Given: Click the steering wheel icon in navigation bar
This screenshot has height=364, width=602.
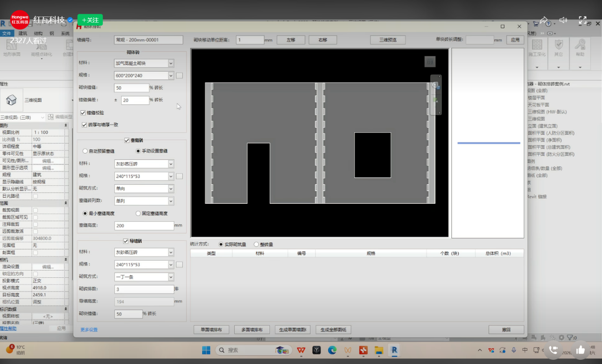Looking at the screenshot, I should point(435,85).
